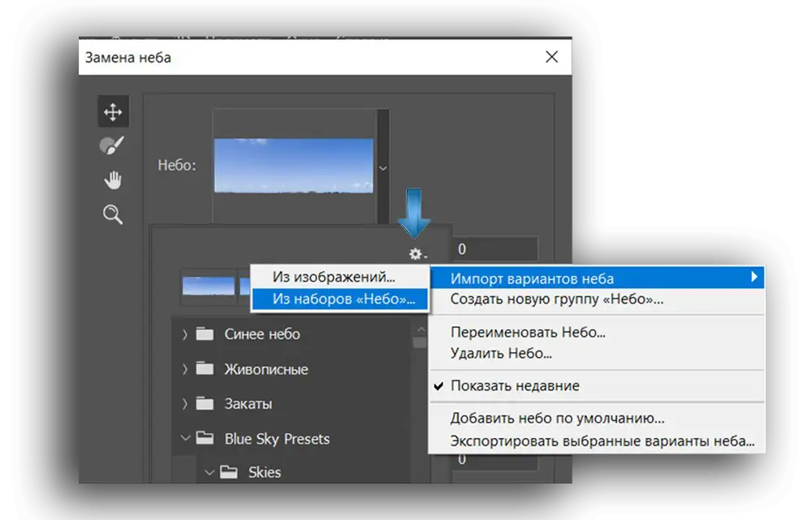Select the Hand tool

pyautogui.click(x=113, y=180)
